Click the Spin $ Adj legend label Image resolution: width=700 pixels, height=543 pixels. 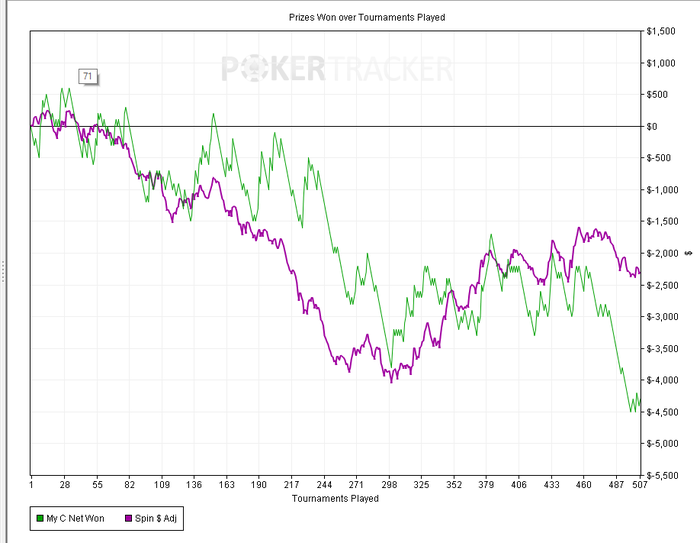click(x=156, y=518)
